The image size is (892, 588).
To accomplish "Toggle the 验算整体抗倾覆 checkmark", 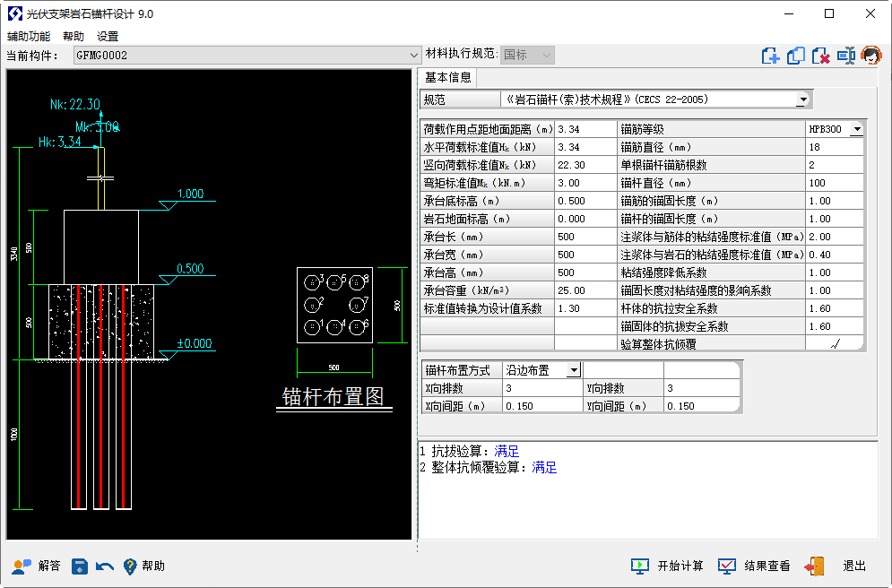I will pyautogui.click(x=835, y=344).
